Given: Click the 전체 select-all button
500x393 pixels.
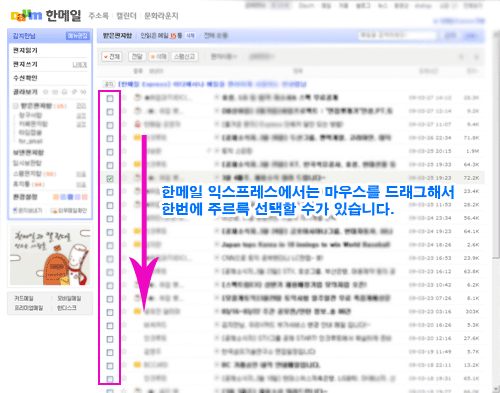Looking at the screenshot, I should click(x=112, y=57).
